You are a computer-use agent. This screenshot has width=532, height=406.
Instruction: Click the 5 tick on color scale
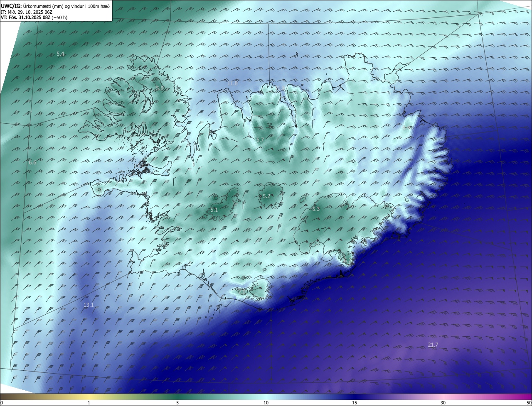177,403
